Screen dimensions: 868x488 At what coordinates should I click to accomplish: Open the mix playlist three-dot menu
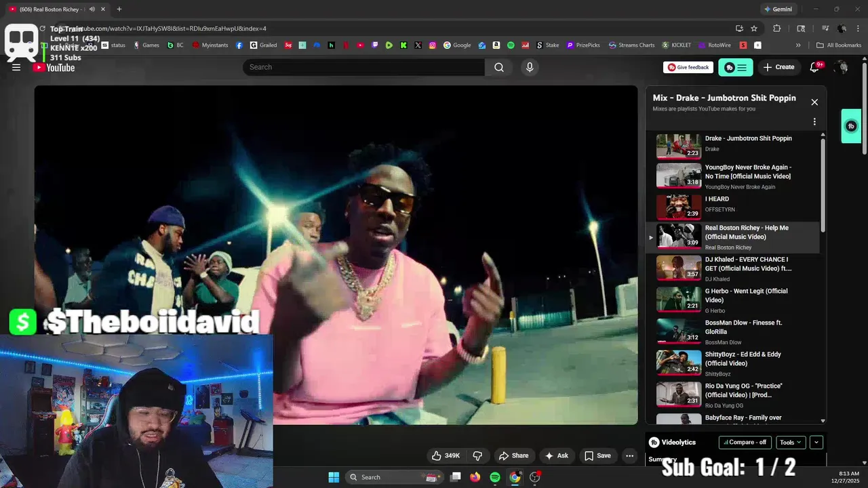[814, 122]
